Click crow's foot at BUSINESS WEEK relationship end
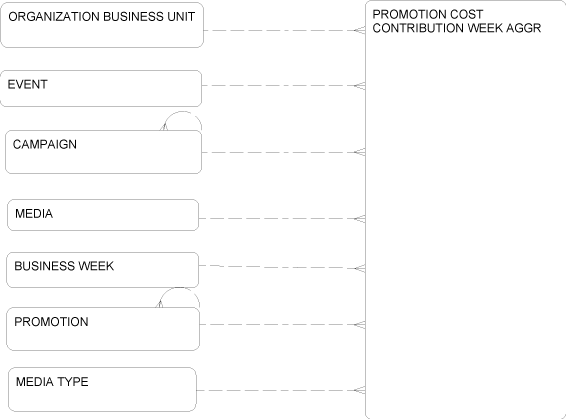The width and height of the screenshot is (566, 419). click(x=360, y=268)
